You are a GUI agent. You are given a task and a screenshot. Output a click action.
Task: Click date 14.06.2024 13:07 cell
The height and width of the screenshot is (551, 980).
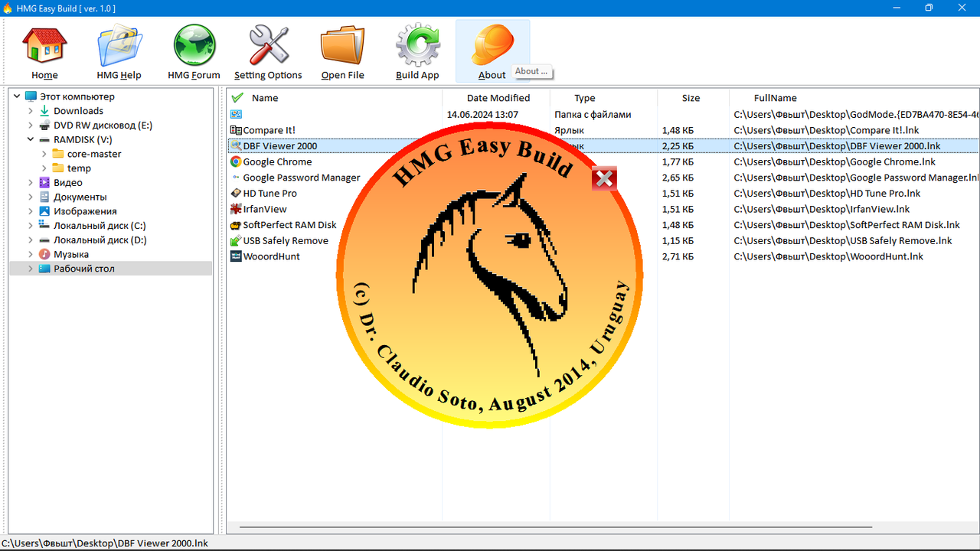pos(482,114)
